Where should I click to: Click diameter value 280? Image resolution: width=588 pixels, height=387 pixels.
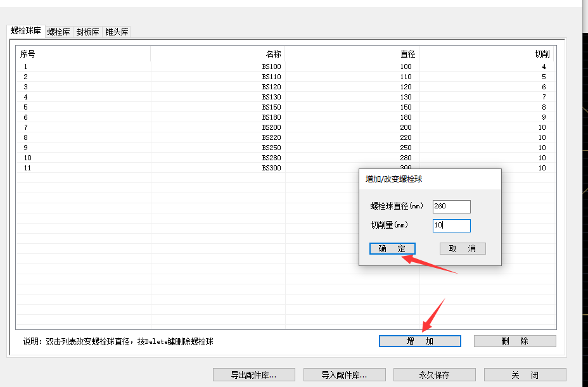point(406,158)
